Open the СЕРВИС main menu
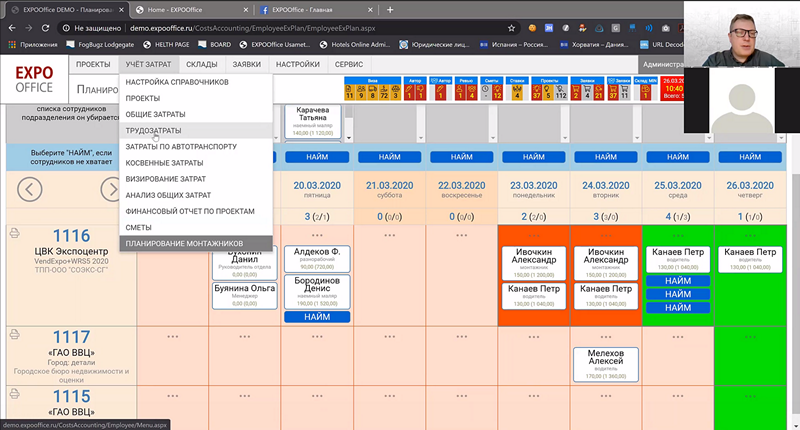Screen dimensions: 800x430 point(349,64)
